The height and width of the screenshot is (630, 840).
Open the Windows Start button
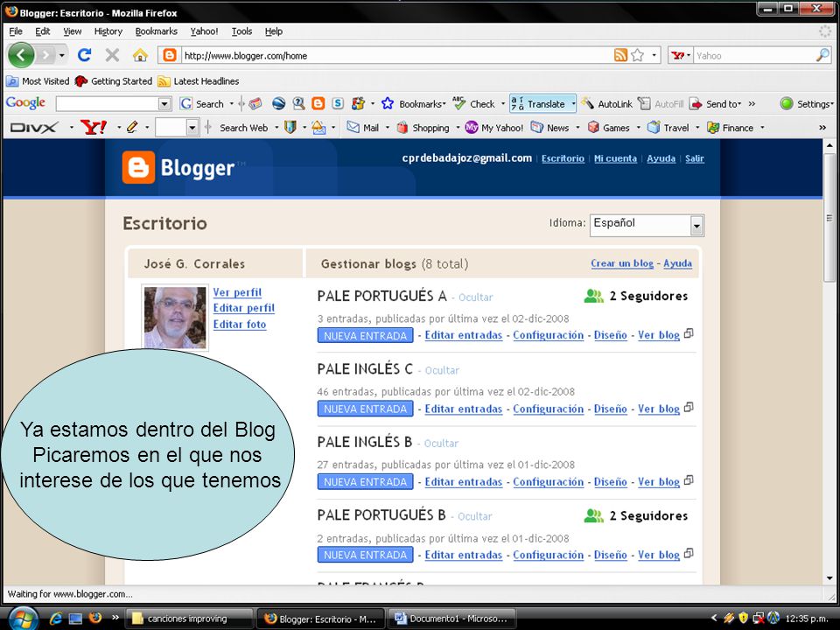[22, 619]
